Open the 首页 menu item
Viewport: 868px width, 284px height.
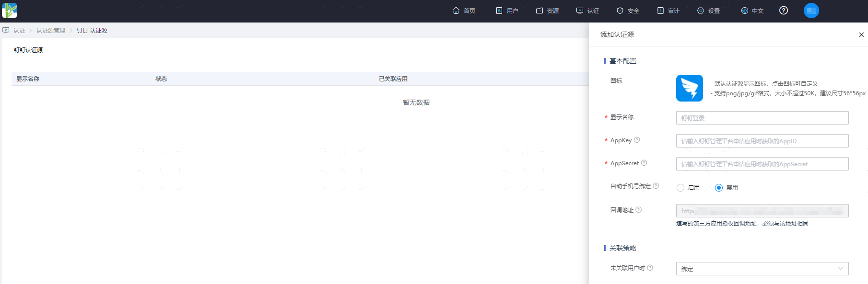point(469,11)
